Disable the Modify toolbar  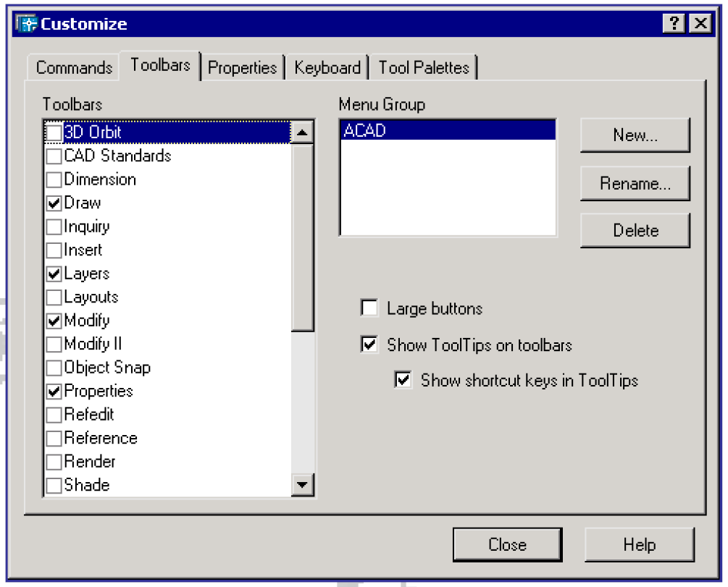[54, 321]
